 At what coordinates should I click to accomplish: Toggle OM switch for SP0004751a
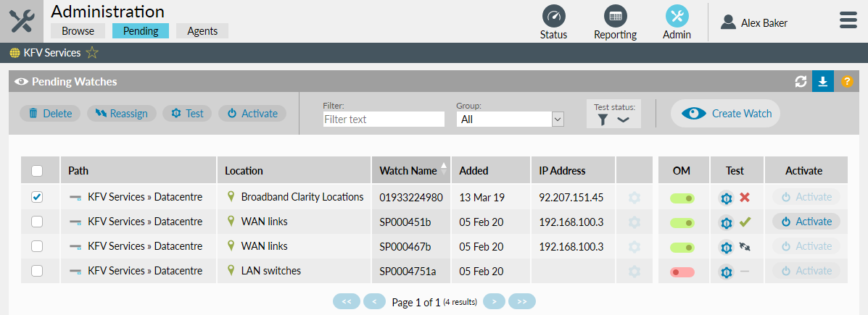pos(682,272)
